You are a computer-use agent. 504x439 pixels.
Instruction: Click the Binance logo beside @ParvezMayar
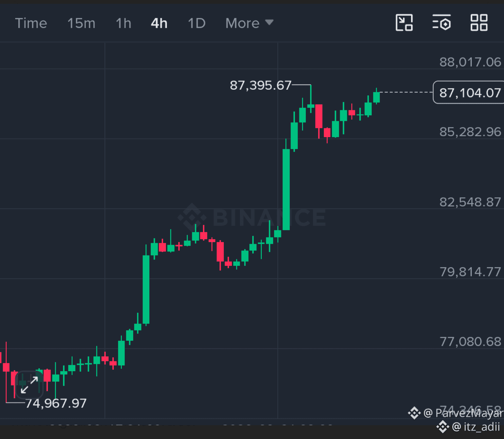coord(414,413)
